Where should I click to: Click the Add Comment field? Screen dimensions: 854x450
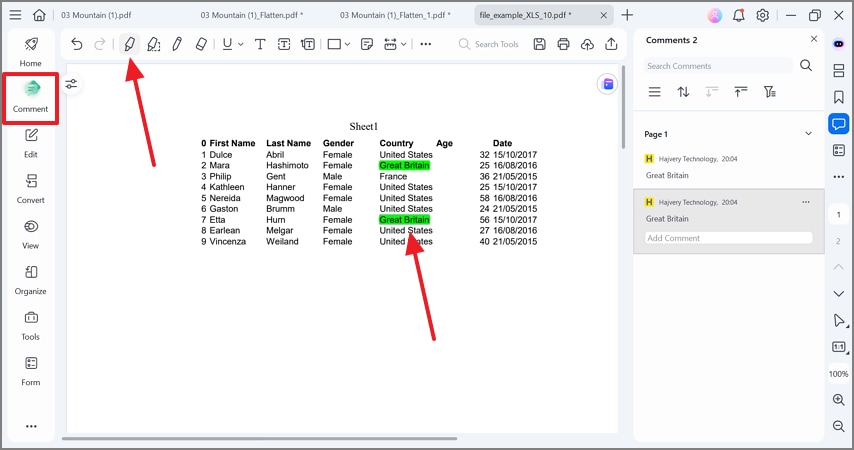(729, 238)
